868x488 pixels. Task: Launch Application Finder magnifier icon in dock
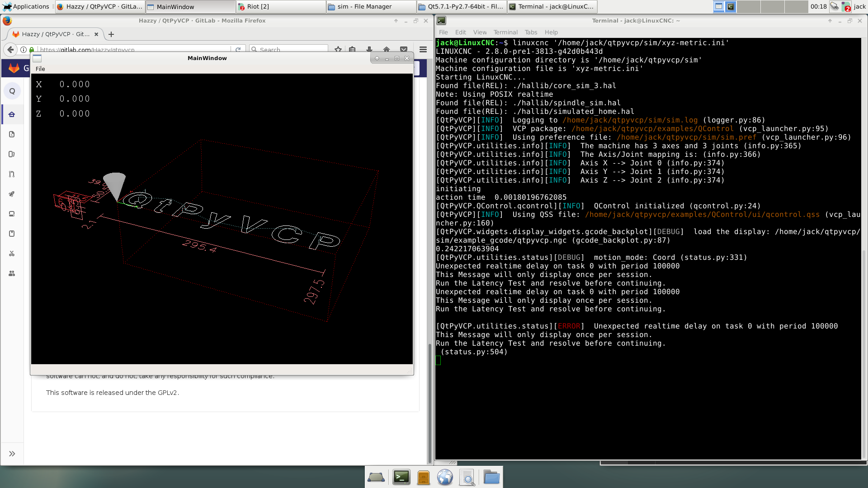[467, 477]
